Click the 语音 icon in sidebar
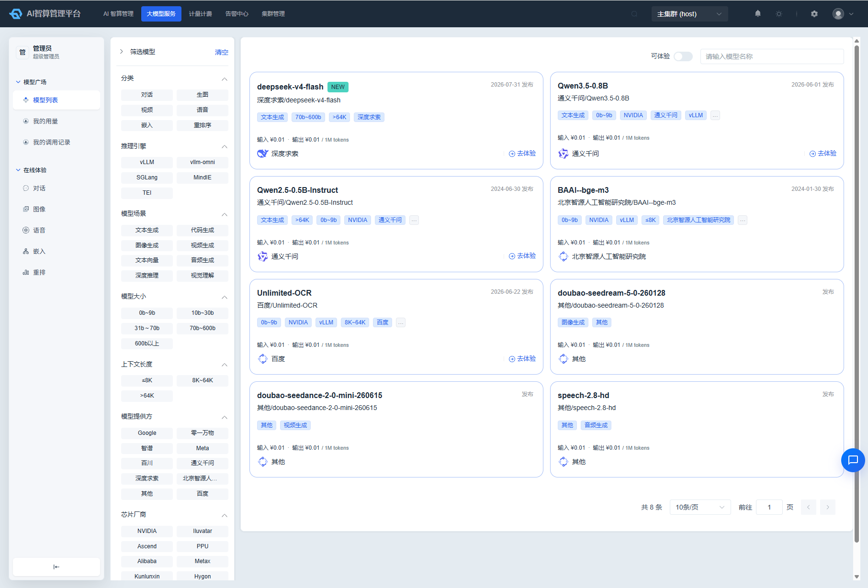Image resolution: width=868 pixels, height=588 pixels. click(26, 230)
